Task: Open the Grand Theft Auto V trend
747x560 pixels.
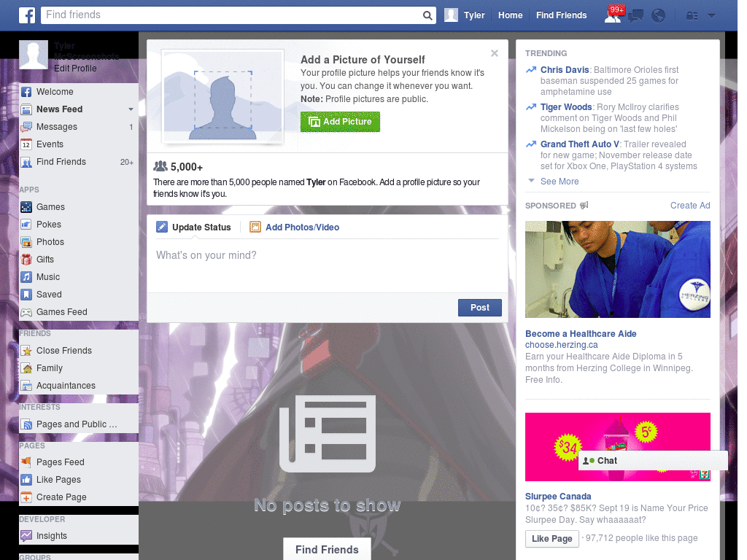Action: pos(580,144)
